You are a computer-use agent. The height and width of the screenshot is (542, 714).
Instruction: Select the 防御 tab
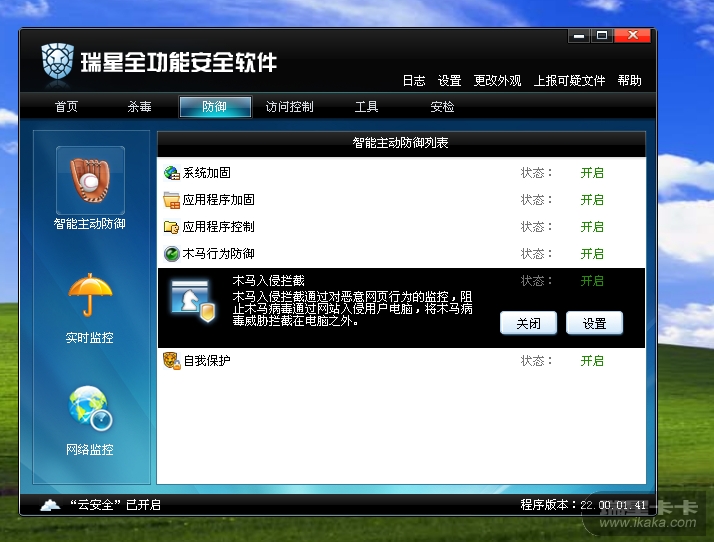click(215, 107)
